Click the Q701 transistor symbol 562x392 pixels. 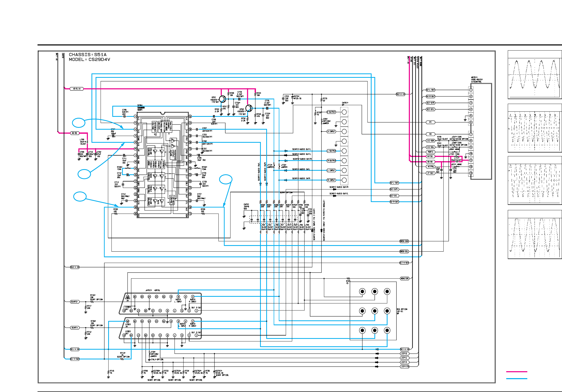(x=223, y=99)
